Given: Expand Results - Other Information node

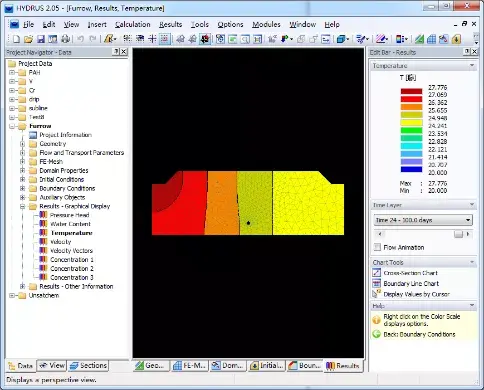Looking at the screenshot, I should 23,286.
